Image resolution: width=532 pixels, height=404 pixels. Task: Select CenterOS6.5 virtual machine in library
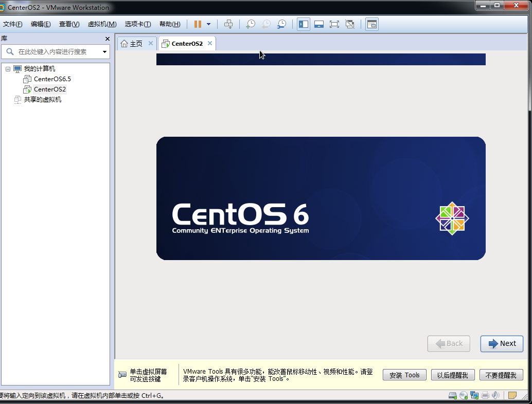(52, 79)
